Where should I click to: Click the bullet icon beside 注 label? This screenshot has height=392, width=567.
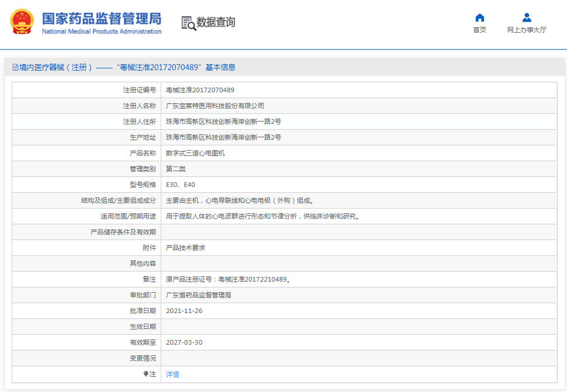click(x=146, y=374)
